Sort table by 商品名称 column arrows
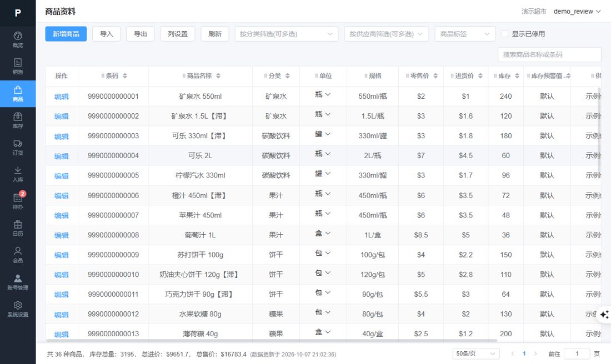611x364 pixels. coord(218,76)
